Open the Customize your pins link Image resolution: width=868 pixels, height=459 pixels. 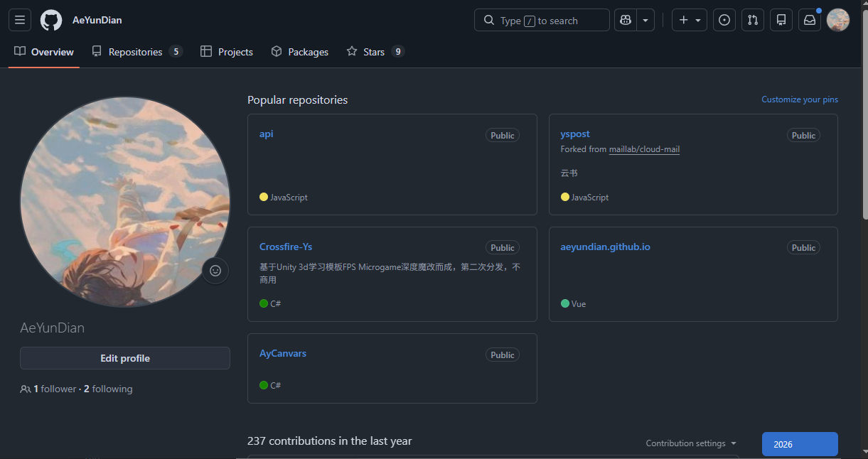(x=800, y=99)
